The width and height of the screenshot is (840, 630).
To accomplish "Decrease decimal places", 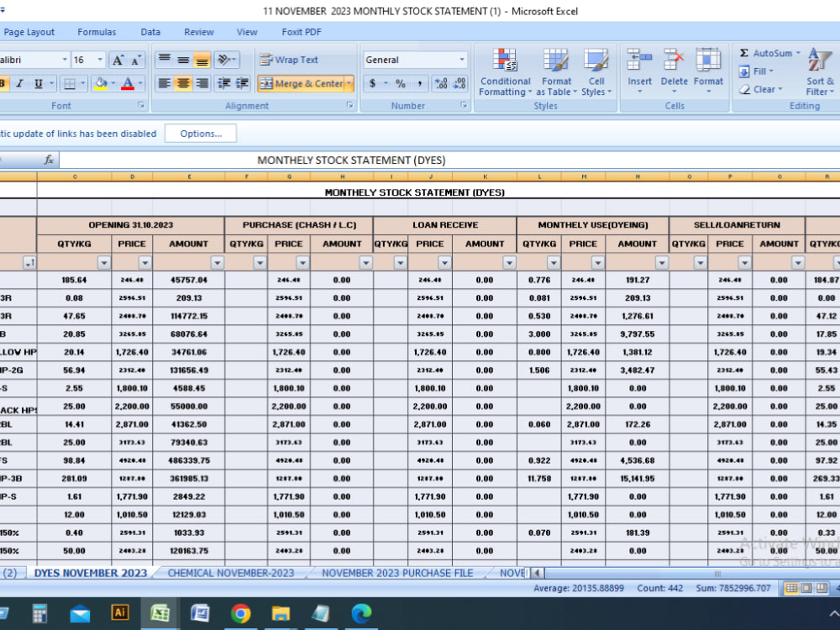I will 459,83.
